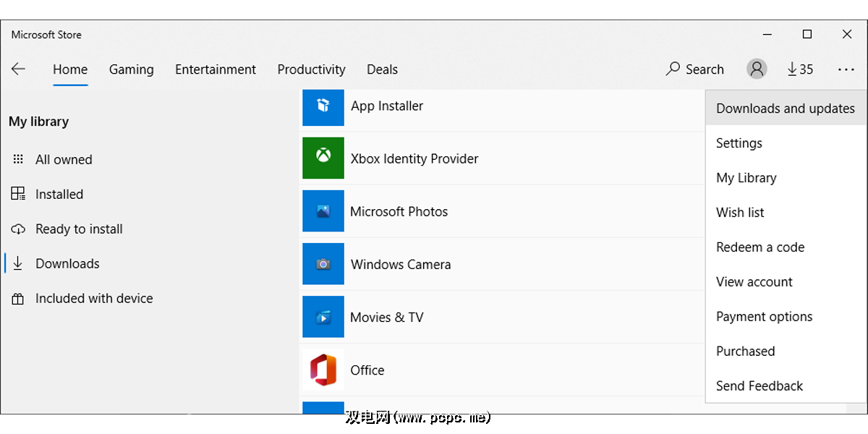Image resolution: width=868 pixels, height=434 pixels.
Task: Select Ready to install filter
Action: pos(79,229)
